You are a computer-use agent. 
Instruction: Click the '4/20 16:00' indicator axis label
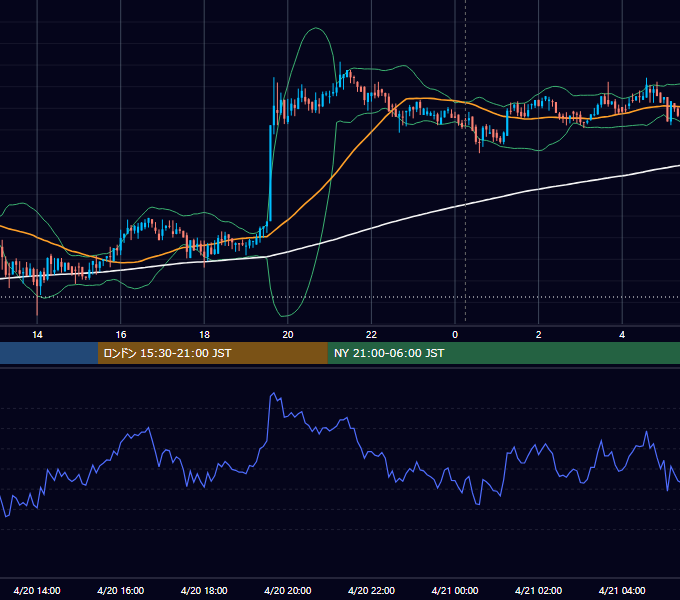tap(121, 590)
